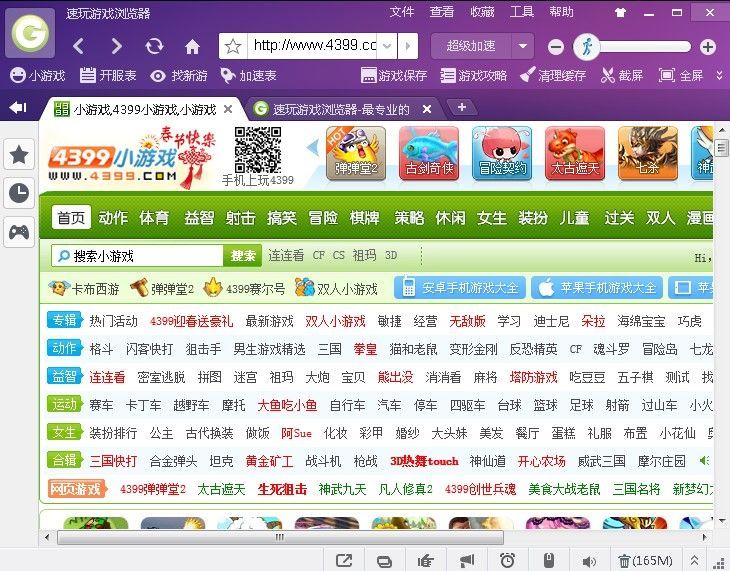The width and height of the screenshot is (730, 571).
Task: Go back to previous page
Action: click(79, 46)
